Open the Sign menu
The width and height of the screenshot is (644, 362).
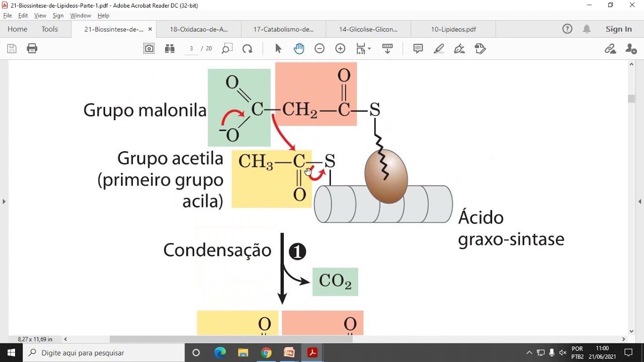coord(58,16)
